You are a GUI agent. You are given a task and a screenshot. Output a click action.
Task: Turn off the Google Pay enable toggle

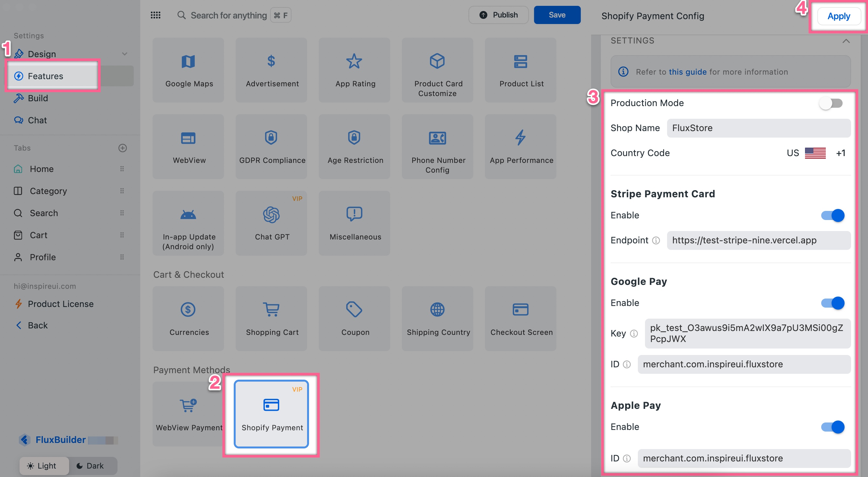point(832,303)
